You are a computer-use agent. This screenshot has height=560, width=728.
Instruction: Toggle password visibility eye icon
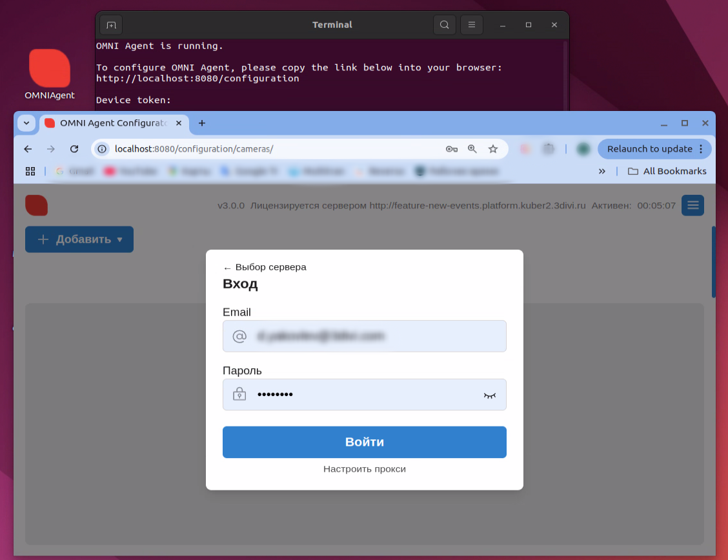click(x=489, y=395)
